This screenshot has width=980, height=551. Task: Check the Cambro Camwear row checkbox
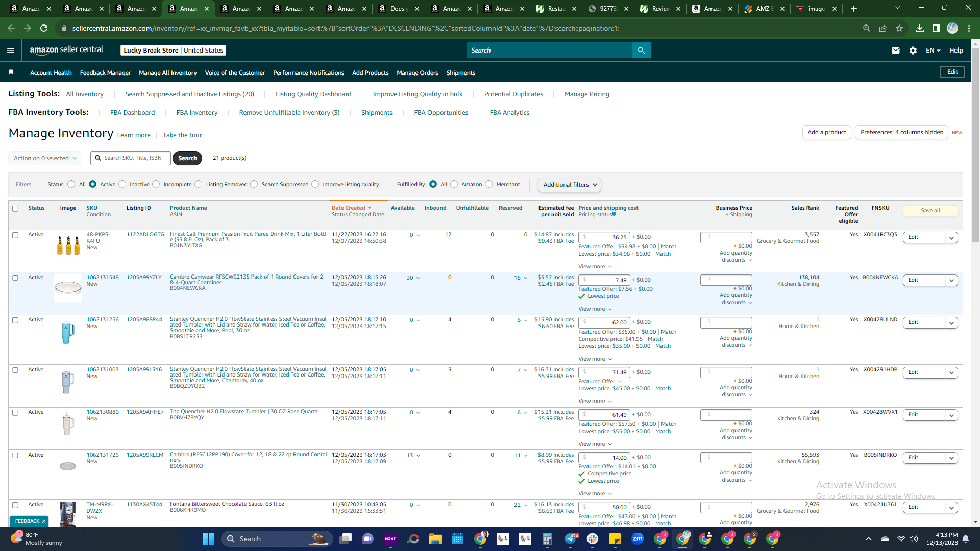point(15,278)
